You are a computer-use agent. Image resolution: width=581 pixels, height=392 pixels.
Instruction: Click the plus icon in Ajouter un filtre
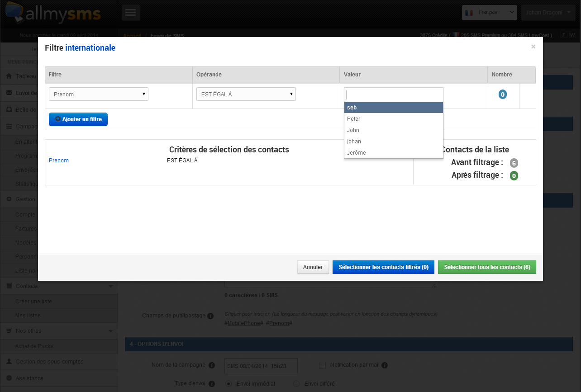pos(58,119)
